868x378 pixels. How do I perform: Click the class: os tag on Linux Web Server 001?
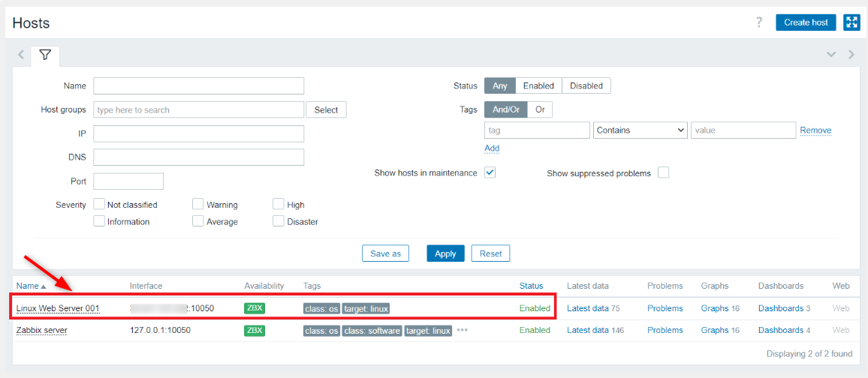click(x=321, y=308)
